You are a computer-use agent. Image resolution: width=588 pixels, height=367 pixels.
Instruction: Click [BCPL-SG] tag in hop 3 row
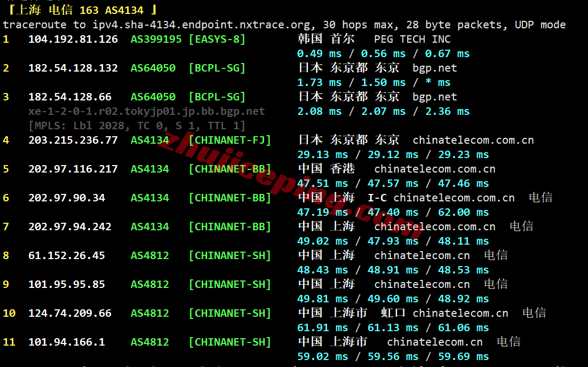217,97
